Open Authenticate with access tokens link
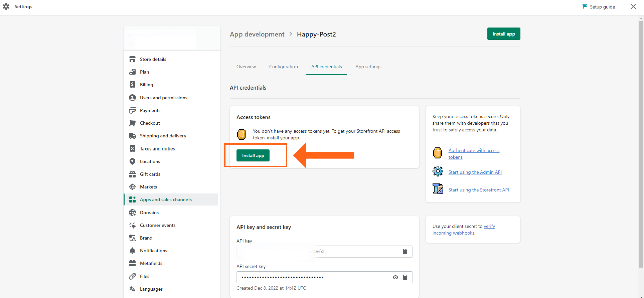The image size is (644, 298). (x=474, y=151)
